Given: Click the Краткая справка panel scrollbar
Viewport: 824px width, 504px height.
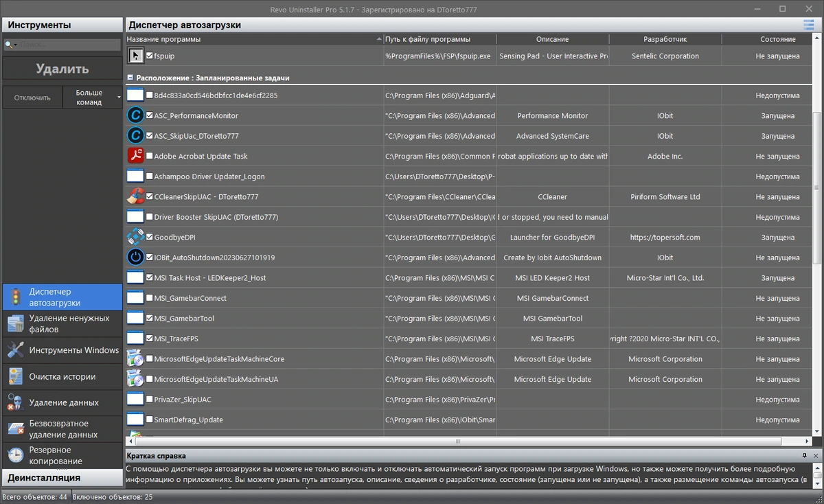Looking at the screenshot, I should coord(817,474).
